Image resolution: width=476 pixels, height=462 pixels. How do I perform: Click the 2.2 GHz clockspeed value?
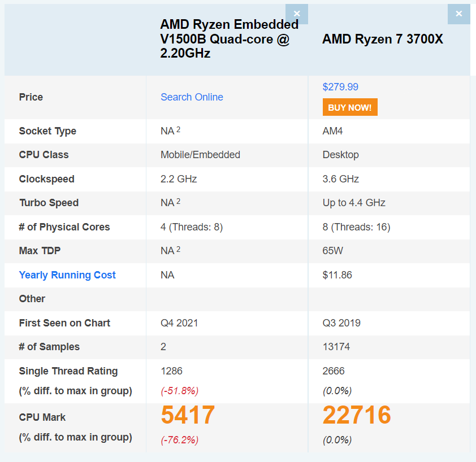(x=179, y=179)
